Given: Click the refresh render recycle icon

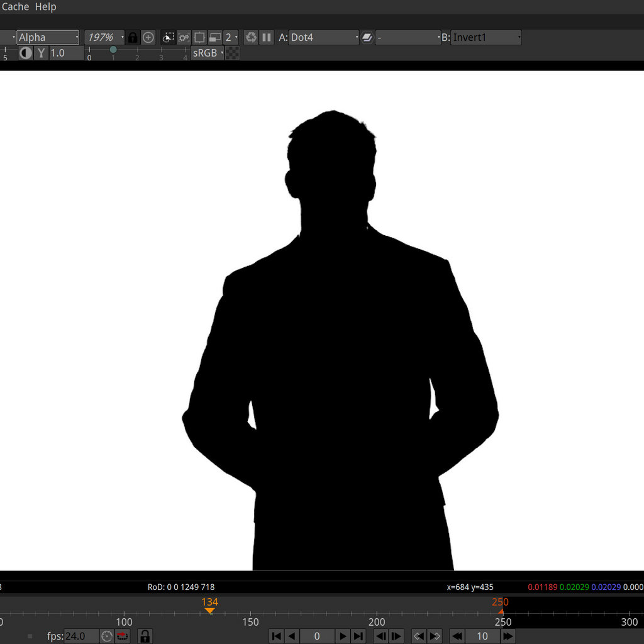Looking at the screenshot, I should [x=251, y=38].
